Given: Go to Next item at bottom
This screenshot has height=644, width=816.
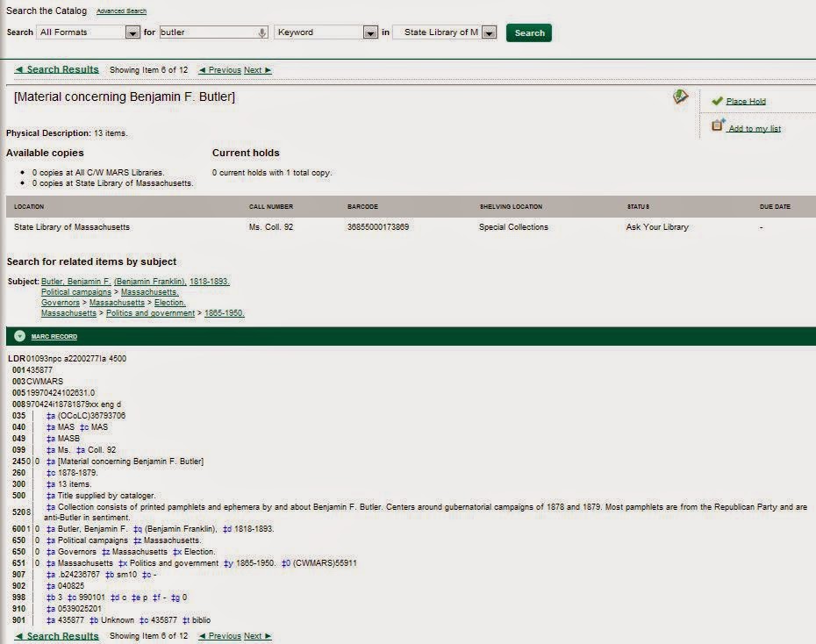Looking at the screenshot, I should (x=258, y=636).
